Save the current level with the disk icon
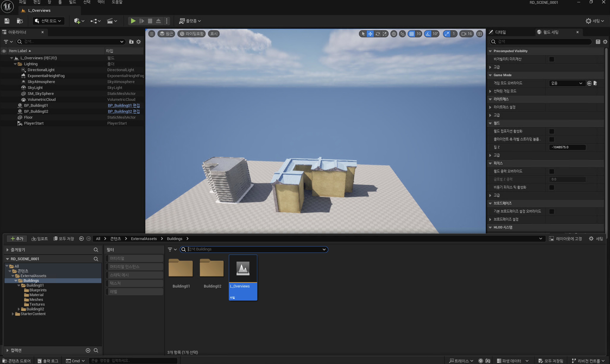Viewport: 610px width, 364px height. (7, 21)
